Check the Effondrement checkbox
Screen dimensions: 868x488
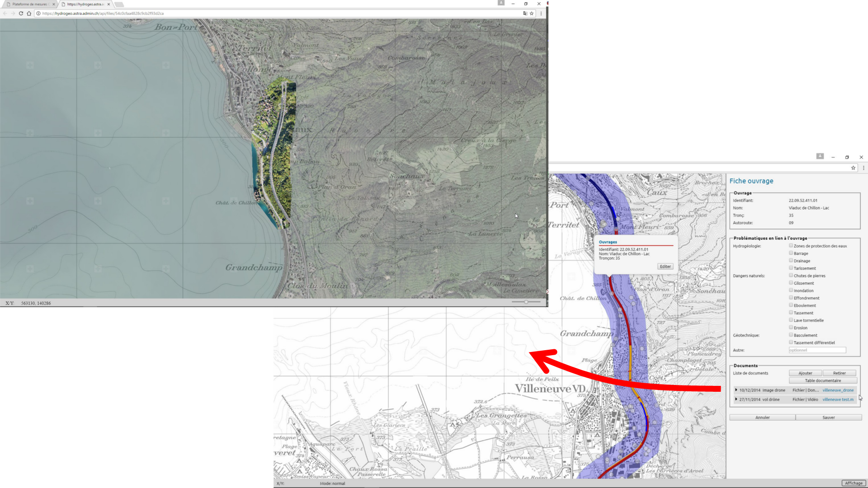coord(791,298)
